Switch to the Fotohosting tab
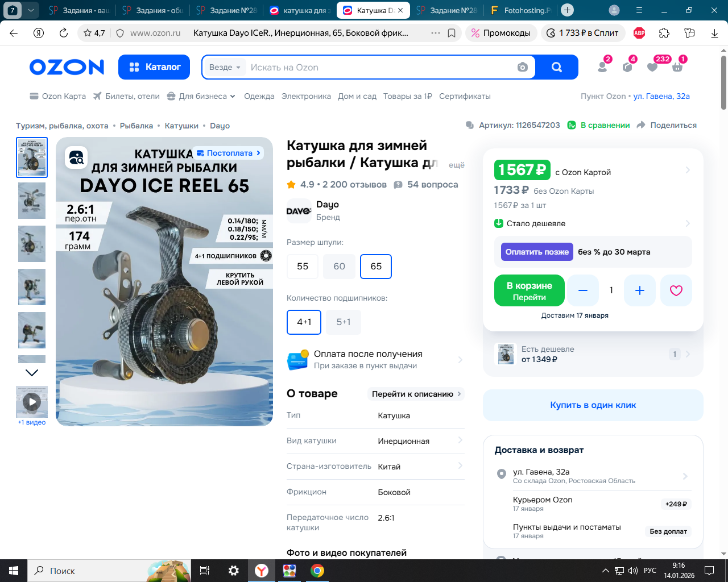 coord(521,10)
